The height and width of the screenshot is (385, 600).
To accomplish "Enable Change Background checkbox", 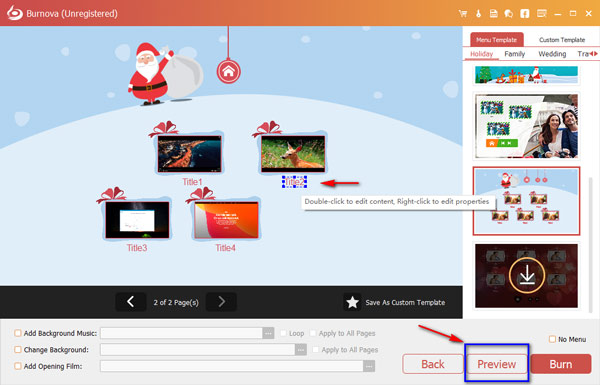I will [x=18, y=349].
